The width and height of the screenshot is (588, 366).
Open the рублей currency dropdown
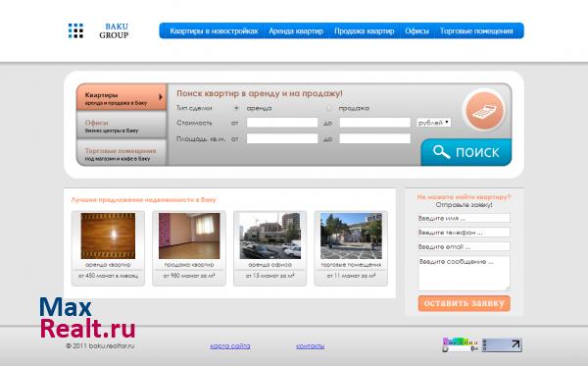tap(433, 123)
